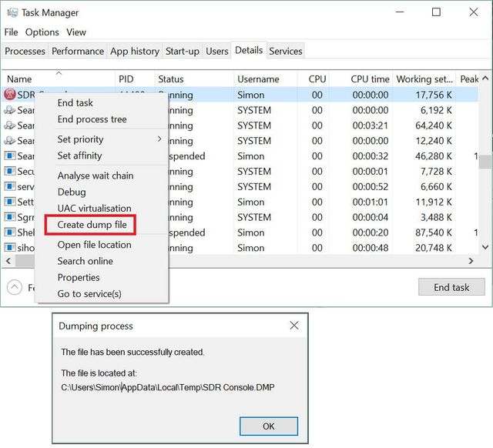
Task: Sort by the CPU time column header
Action: pos(361,79)
